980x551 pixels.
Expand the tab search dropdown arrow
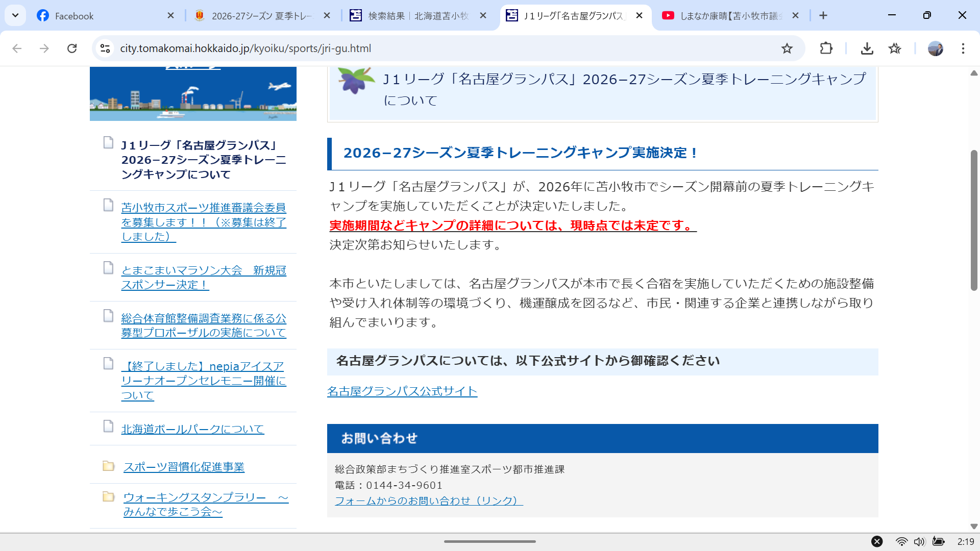pos(15,15)
